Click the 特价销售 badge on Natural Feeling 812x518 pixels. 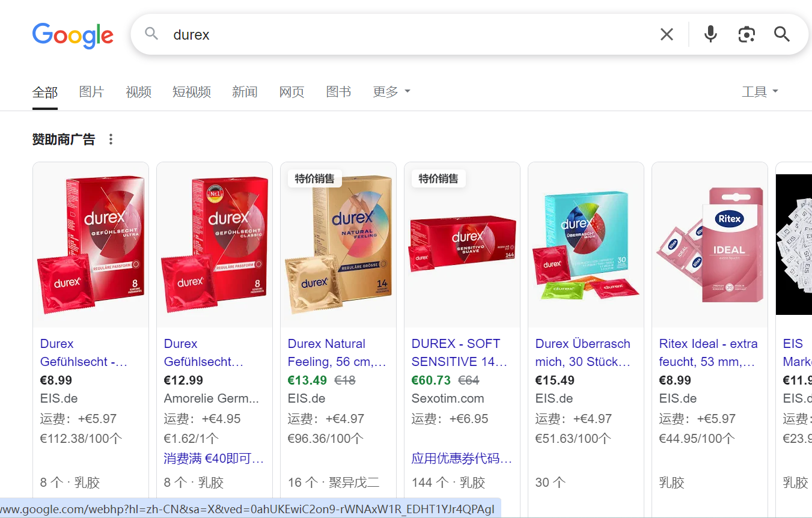[315, 178]
